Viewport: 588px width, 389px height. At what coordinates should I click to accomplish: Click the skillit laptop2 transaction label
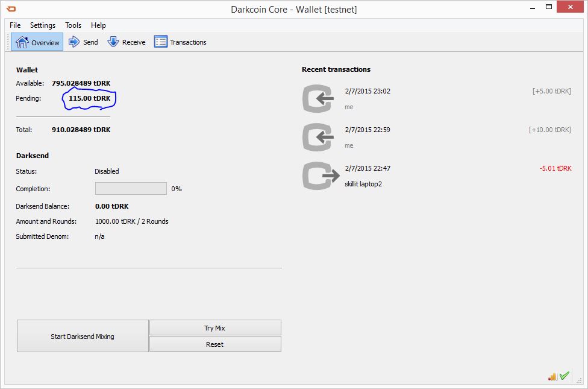coord(363,184)
